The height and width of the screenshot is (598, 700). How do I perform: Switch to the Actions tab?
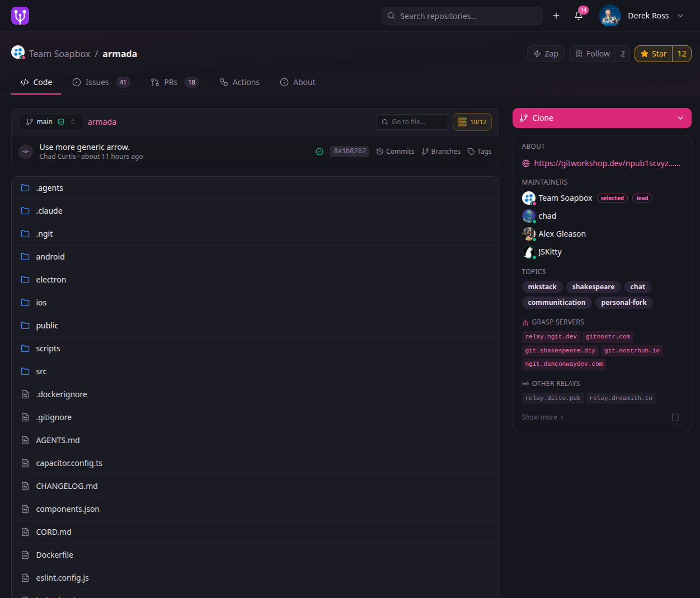(x=239, y=82)
